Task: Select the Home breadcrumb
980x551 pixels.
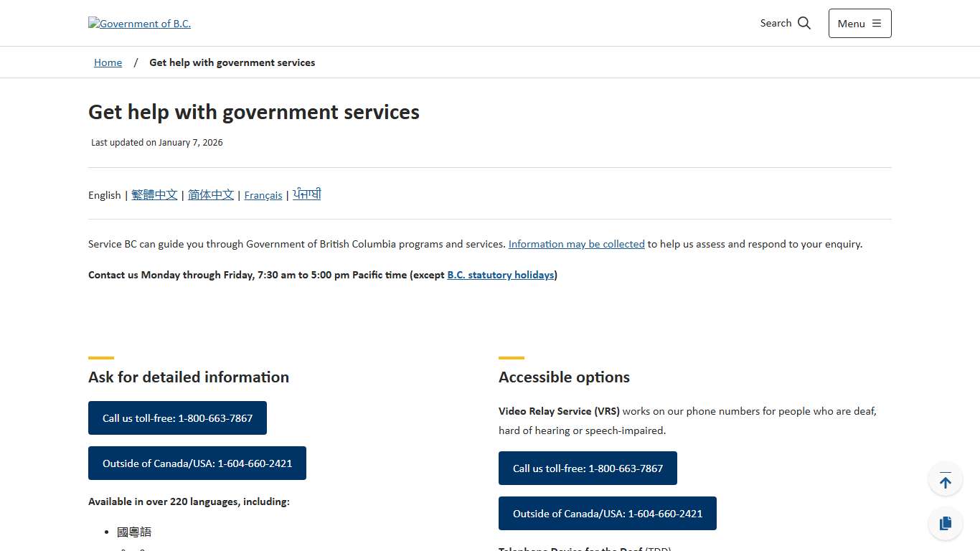Action: (108, 62)
